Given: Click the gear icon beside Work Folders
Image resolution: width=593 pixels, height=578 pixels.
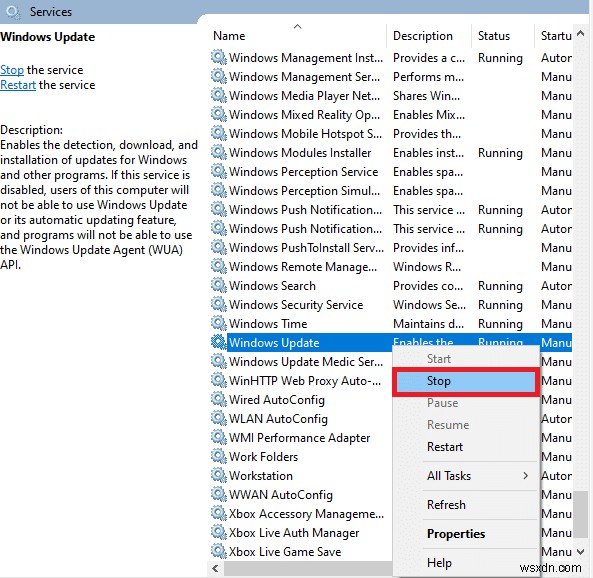Looking at the screenshot, I should (219, 456).
